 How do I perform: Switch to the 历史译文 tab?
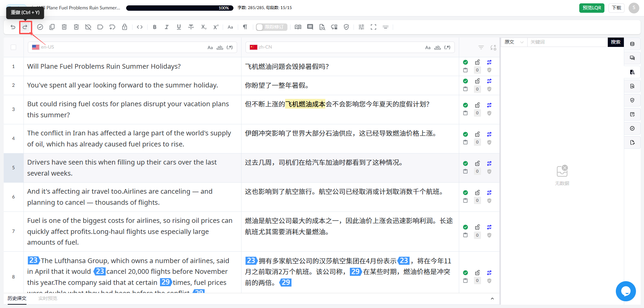pyautogui.click(x=17, y=298)
